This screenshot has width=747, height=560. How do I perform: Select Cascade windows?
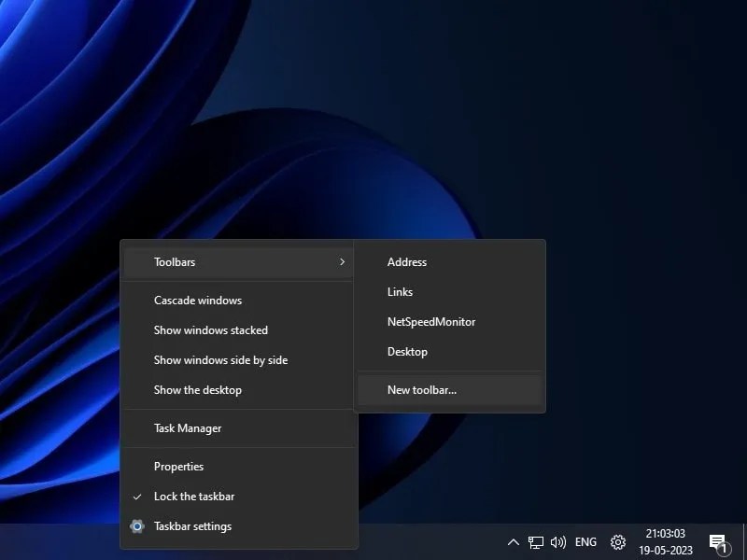coord(198,300)
